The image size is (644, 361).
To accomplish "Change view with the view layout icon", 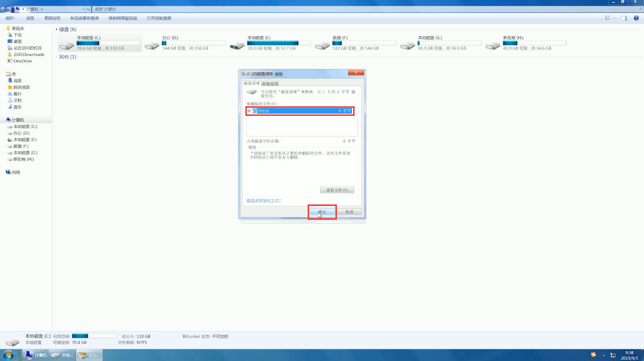I will coord(608,18).
